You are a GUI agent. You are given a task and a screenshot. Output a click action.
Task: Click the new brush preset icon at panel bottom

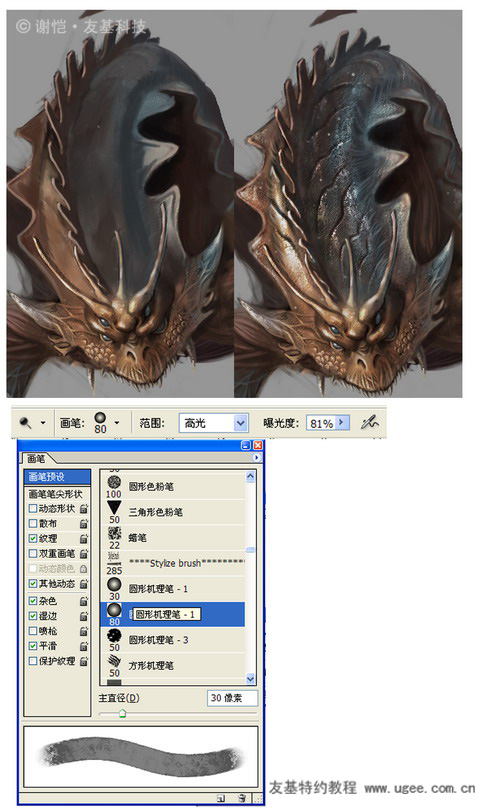coord(221,798)
